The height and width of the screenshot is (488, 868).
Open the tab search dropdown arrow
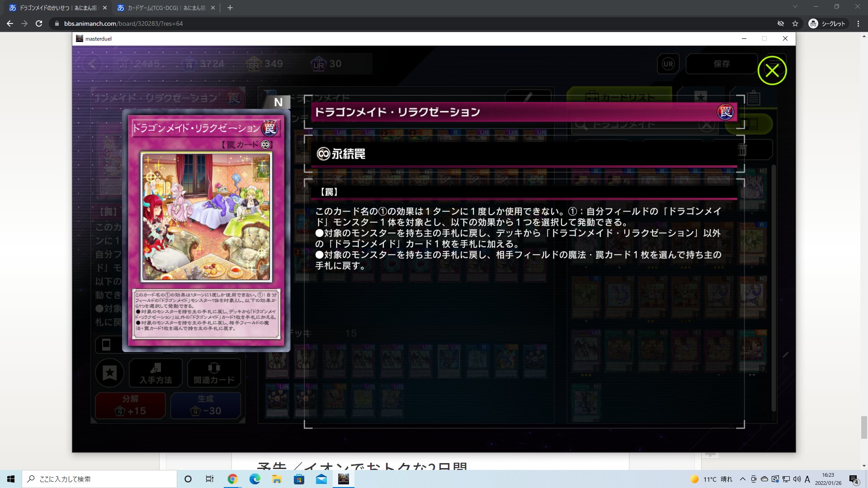795,7
